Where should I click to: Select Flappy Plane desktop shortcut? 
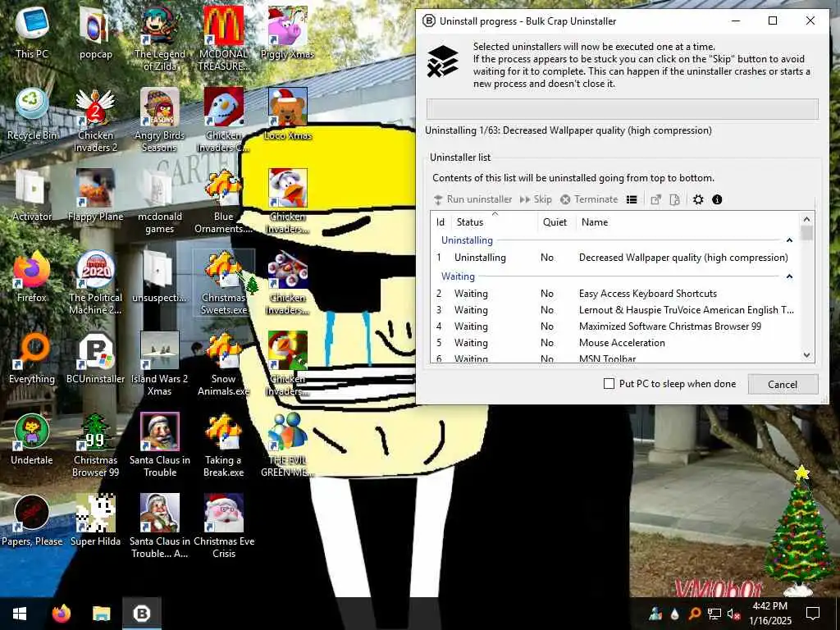95,195
